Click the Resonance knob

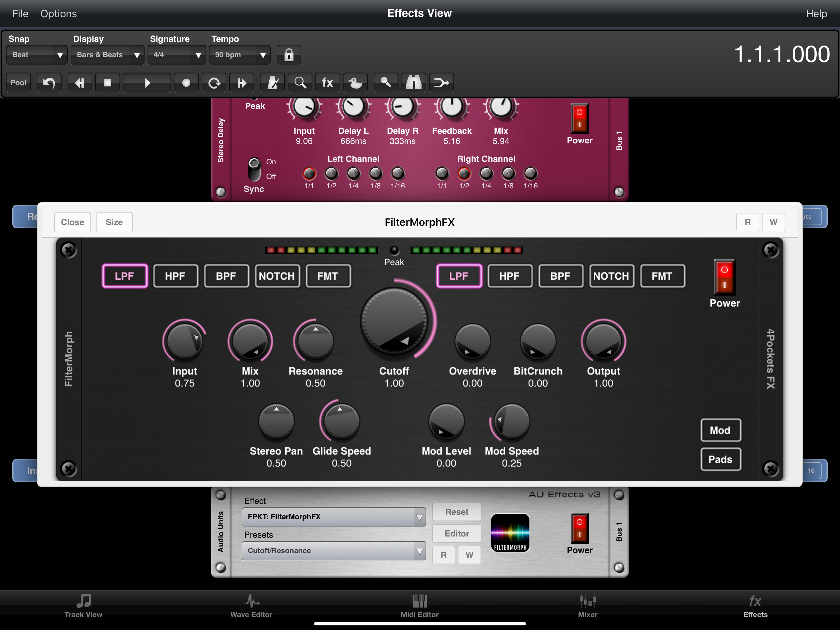click(x=315, y=341)
